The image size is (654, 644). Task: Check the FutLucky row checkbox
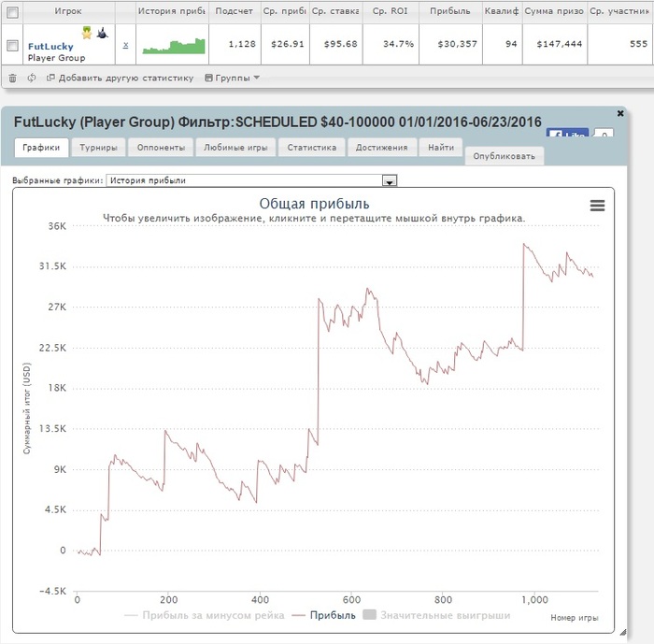[12, 45]
